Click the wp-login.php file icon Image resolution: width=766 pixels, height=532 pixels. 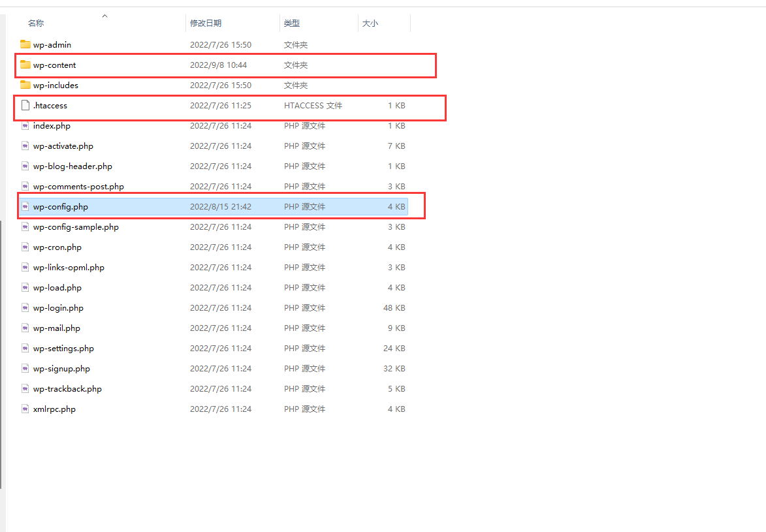(25, 307)
